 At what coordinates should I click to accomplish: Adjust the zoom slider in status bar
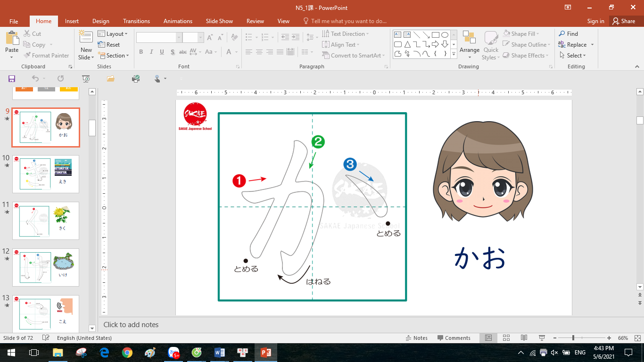[573, 338]
